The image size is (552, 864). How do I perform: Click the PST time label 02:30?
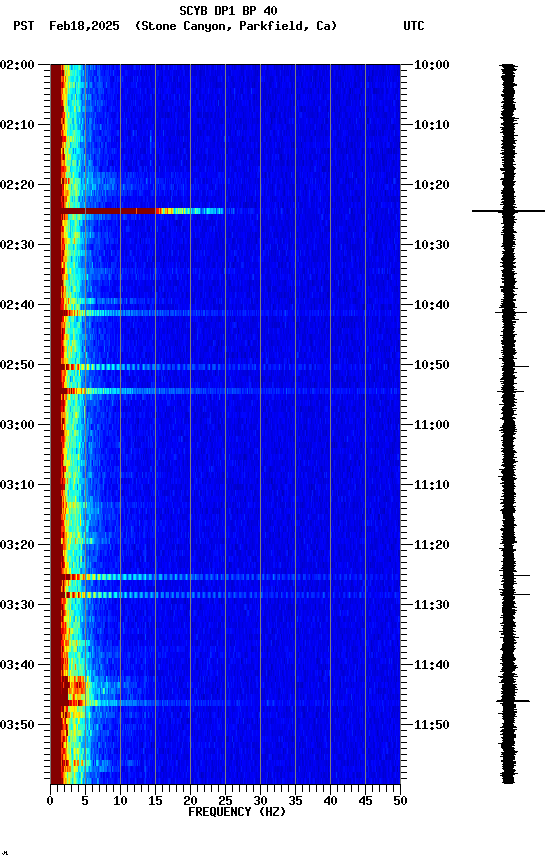pyautogui.click(x=17, y=245)
